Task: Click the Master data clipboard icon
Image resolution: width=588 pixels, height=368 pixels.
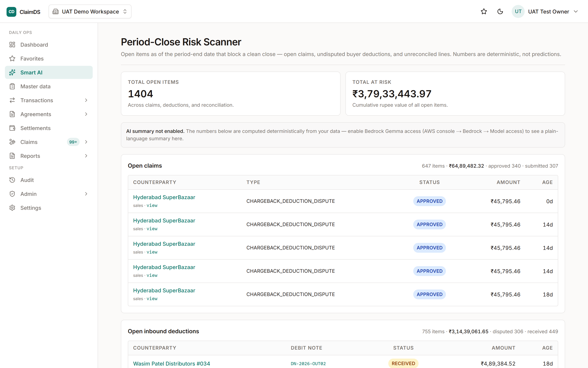Action: pyautogui.click(x=12, y=86)
